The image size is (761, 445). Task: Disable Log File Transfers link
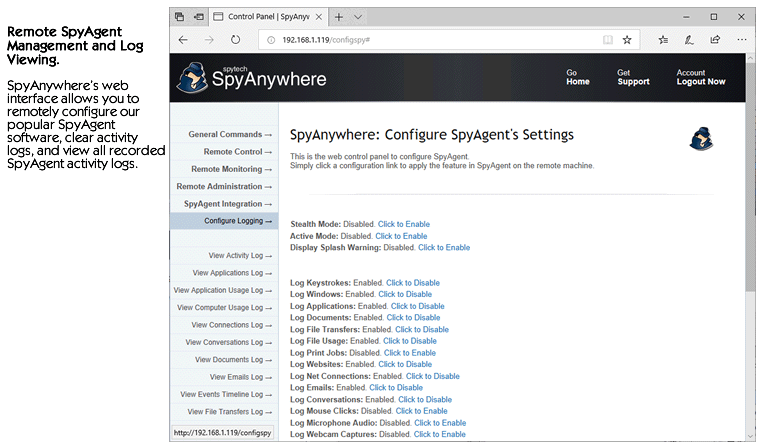pyautogui.click(x=422, y=330)
